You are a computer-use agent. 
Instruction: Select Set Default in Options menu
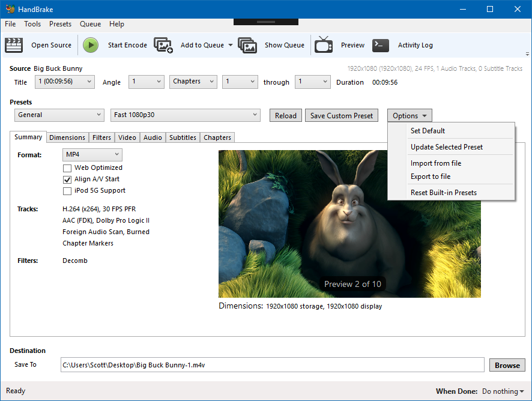[452, 131]
